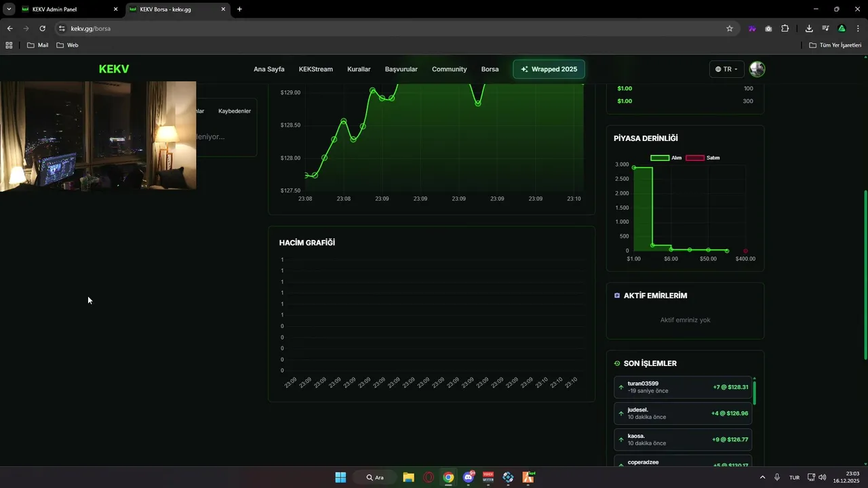Click the camera extension icon
The image size is (868, 488).
[768, 28]
